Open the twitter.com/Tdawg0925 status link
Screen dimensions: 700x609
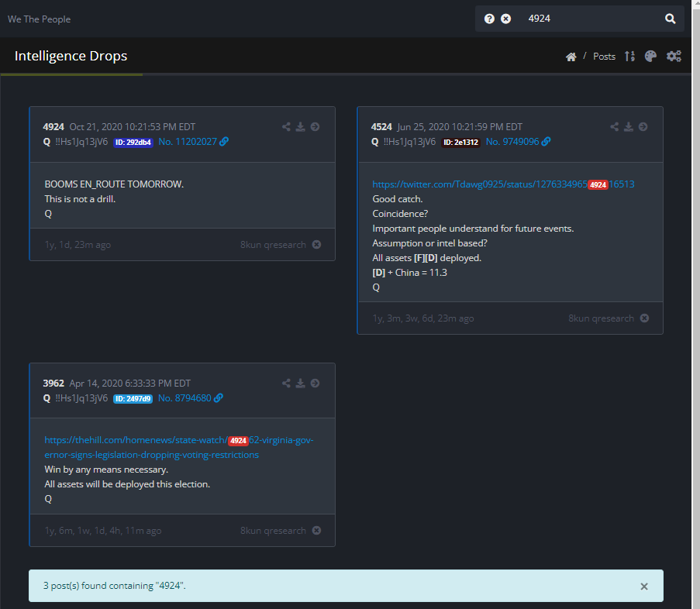coord(503,184)
